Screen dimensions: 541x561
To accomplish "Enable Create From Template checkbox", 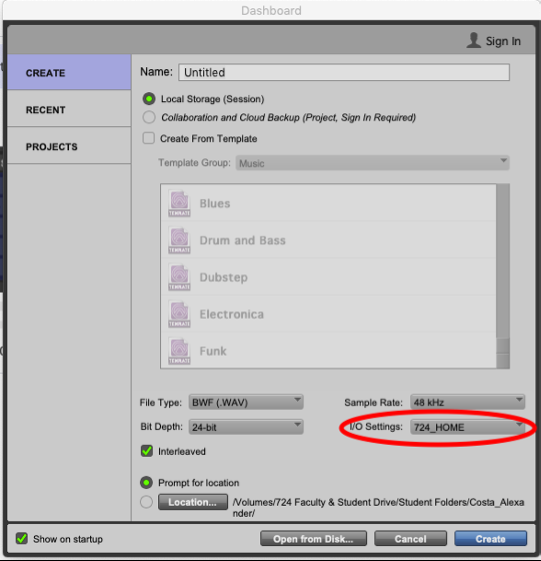I will [148, 138].
